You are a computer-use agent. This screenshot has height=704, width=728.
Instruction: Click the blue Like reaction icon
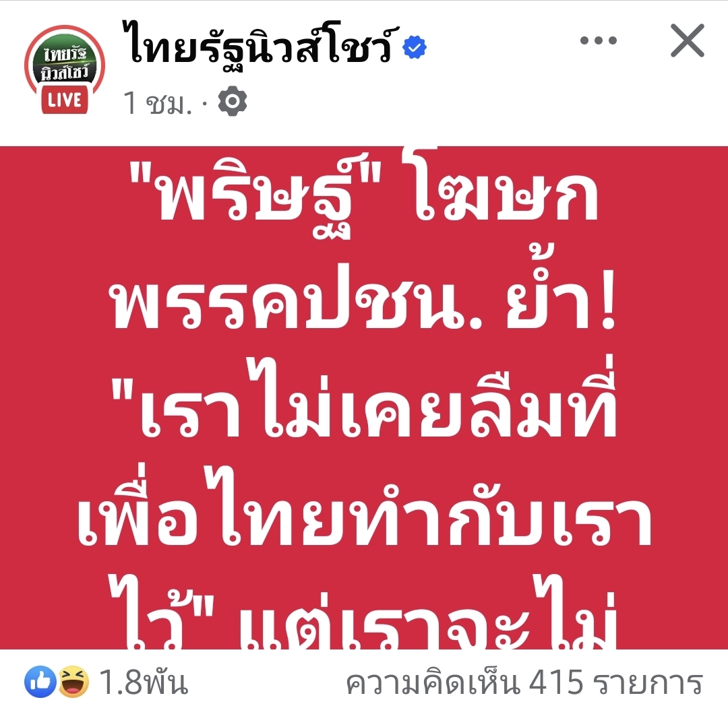pyautogui.click(x=40, y=682)
